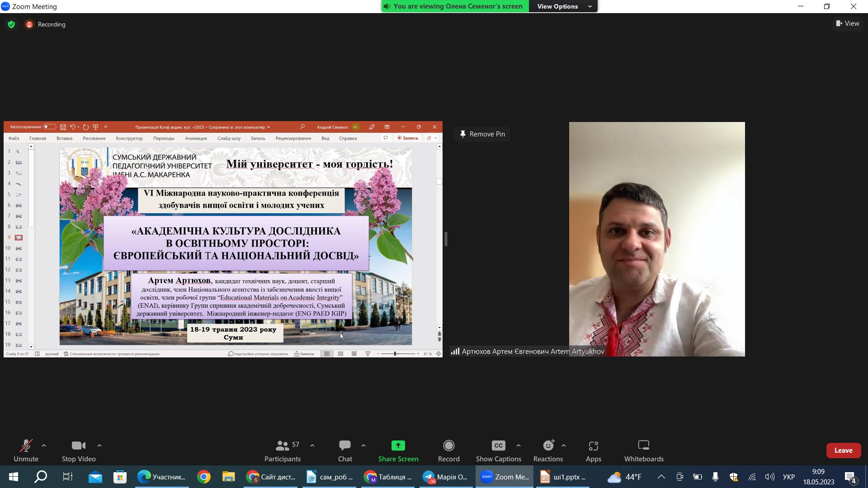Expand audio settings arrow beside Unmute

coord(44,446)
